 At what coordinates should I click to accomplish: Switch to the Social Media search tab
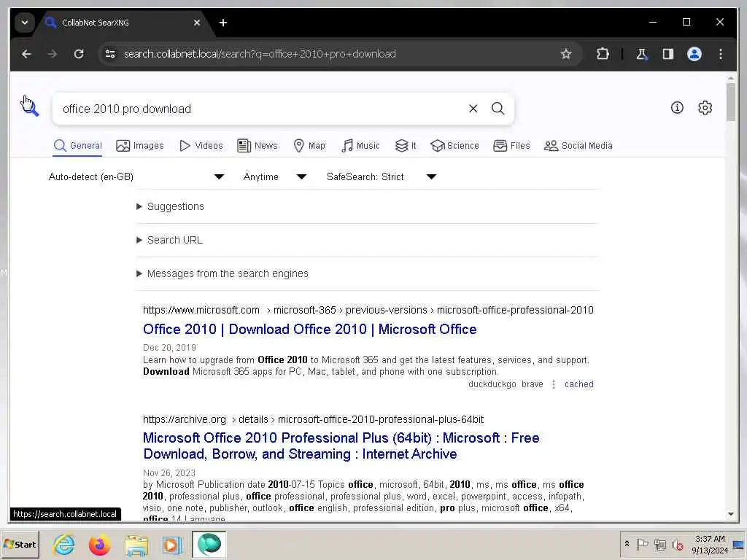pyautogui.click(x=578, y=146)
